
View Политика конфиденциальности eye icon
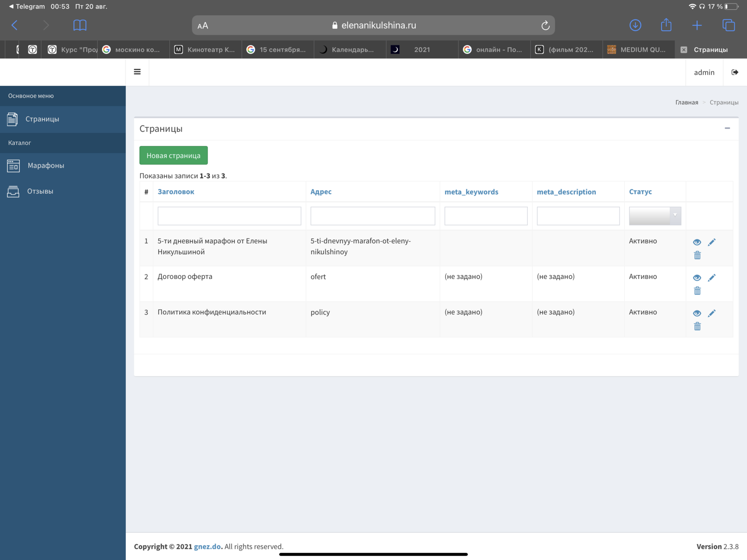[x=697, y=313]
